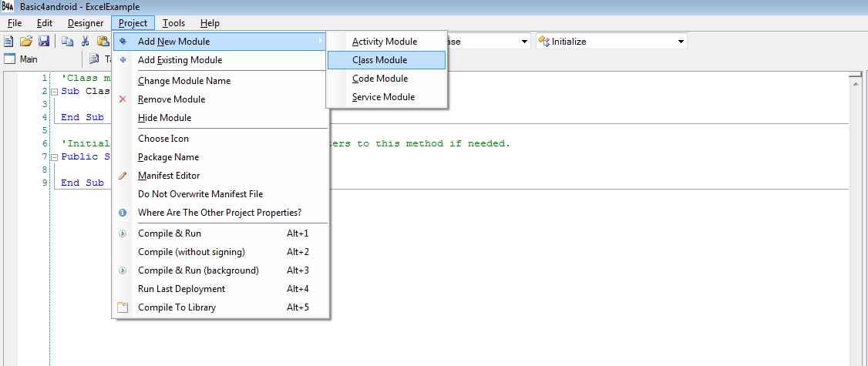The image size is (868, 366).
Task: Open the Edit menu
Action: tap(45, 23)
